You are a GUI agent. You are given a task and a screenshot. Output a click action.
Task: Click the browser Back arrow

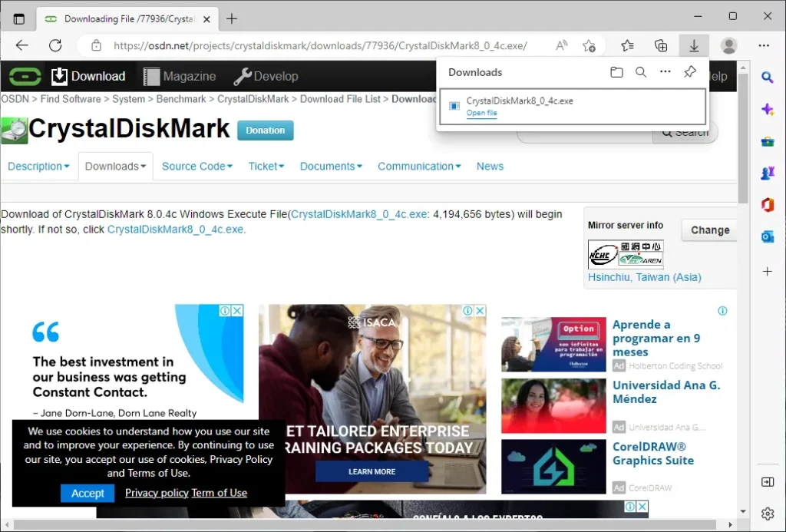click(x=22, y=45)
